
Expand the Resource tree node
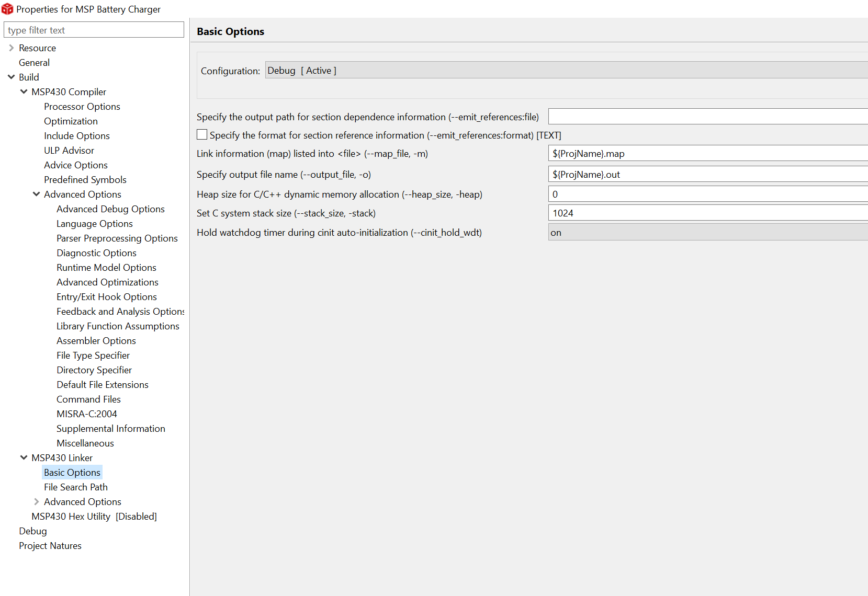pyautogui.click(x=11, y=48)
